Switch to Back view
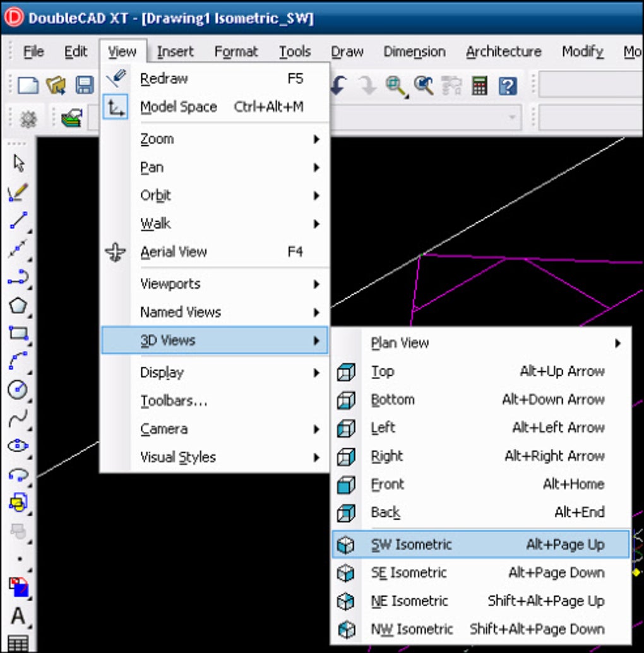644x653 pixels. click(x=481, y=512)
